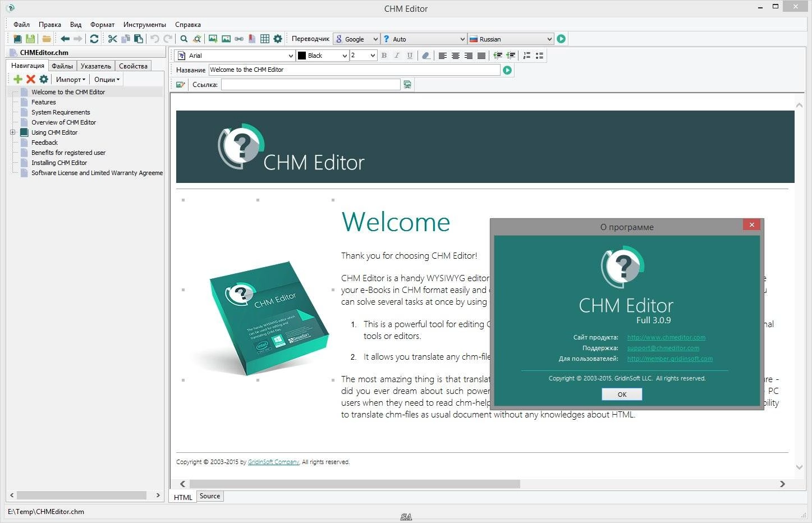Expand the Using CHM Editor tree node
Viewport: 812px width, 523px height.
12,132
